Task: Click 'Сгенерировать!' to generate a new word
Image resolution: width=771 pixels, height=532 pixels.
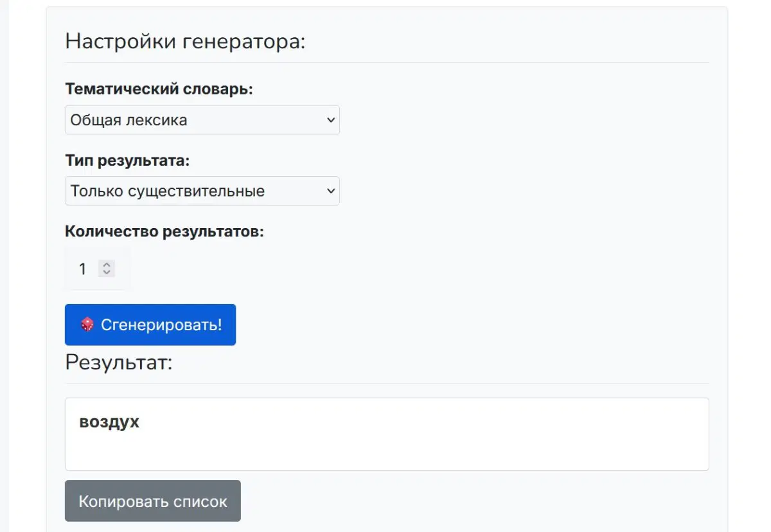Action: [x=150, y=324]
